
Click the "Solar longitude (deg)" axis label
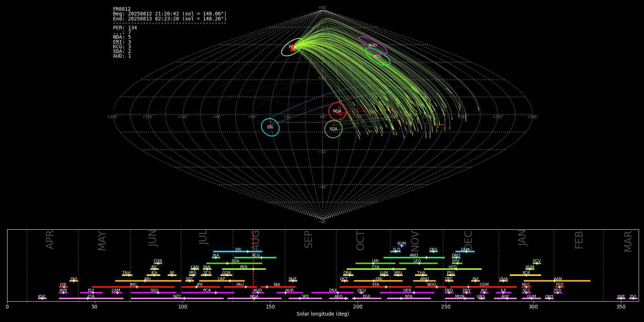click(323, 314)
